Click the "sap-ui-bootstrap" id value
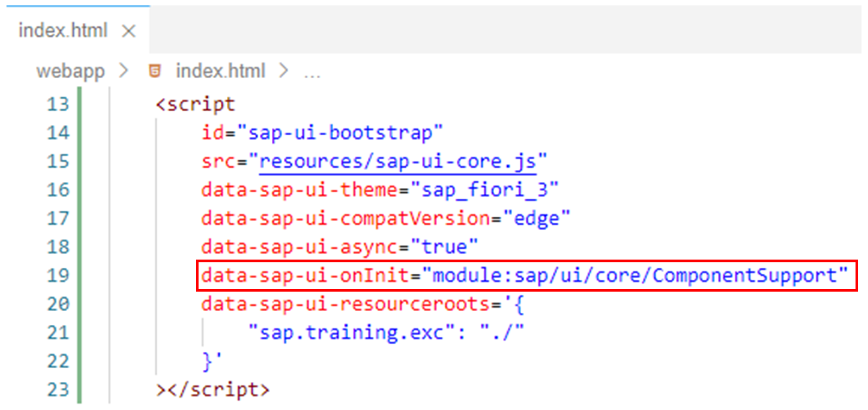868x410 pixels. [340, 133]
